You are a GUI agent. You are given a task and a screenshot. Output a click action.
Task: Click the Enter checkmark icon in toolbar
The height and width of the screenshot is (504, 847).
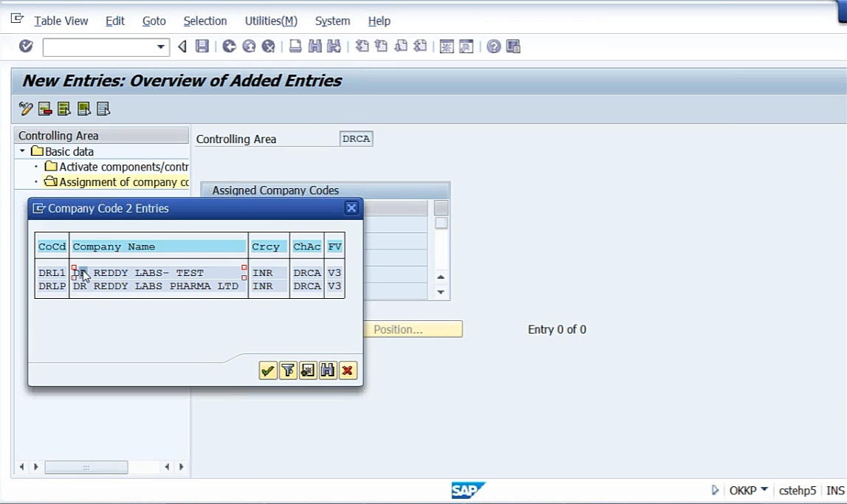coord(26,46)
